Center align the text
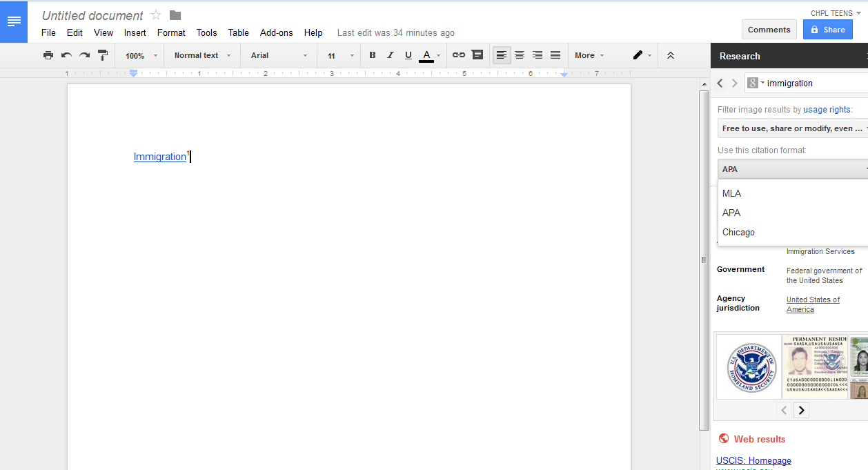This screenshot has height=470, width=868. [520, 55]
